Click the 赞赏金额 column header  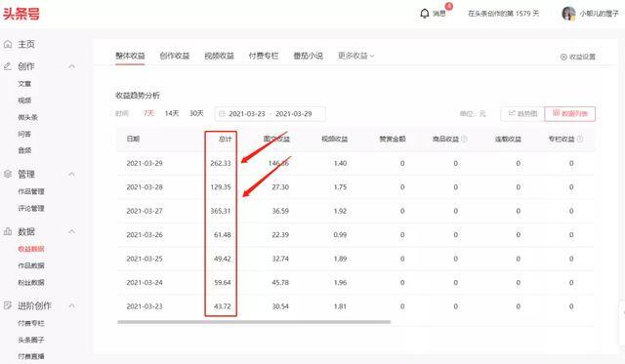393,139
